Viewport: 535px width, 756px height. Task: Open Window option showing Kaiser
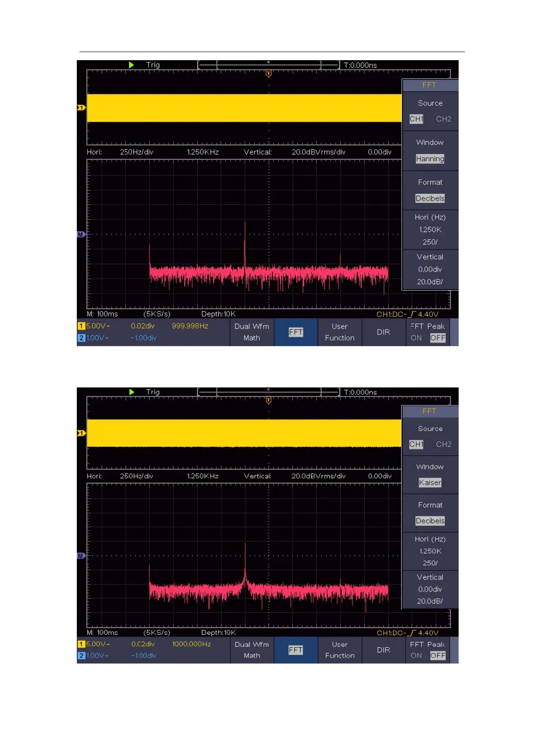click(x=430, y=475)
